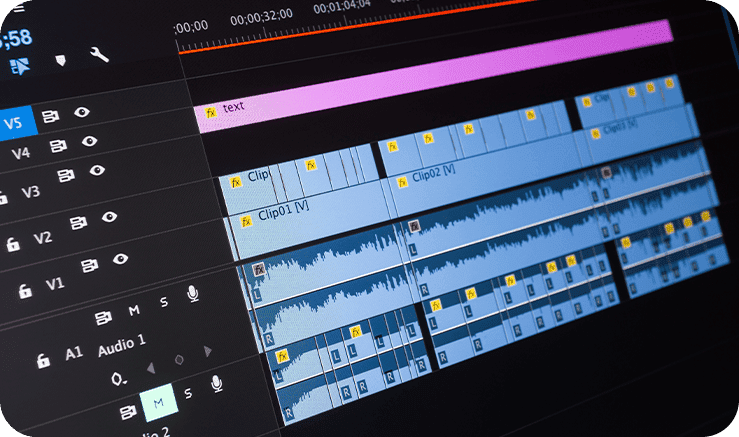Image resolution: width=739 pixels, height=437 pixels.
Task: Toggle sync lock on track A1
Action: coord(103,318)
